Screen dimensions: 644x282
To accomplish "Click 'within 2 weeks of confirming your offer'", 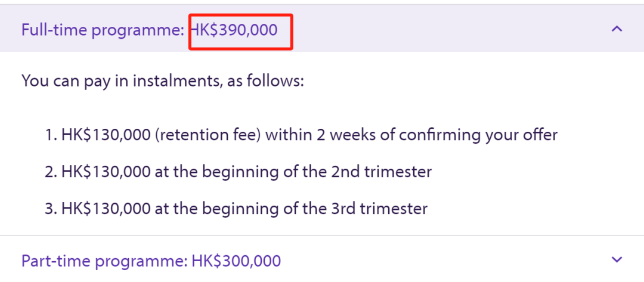I will tap(411, 135).
